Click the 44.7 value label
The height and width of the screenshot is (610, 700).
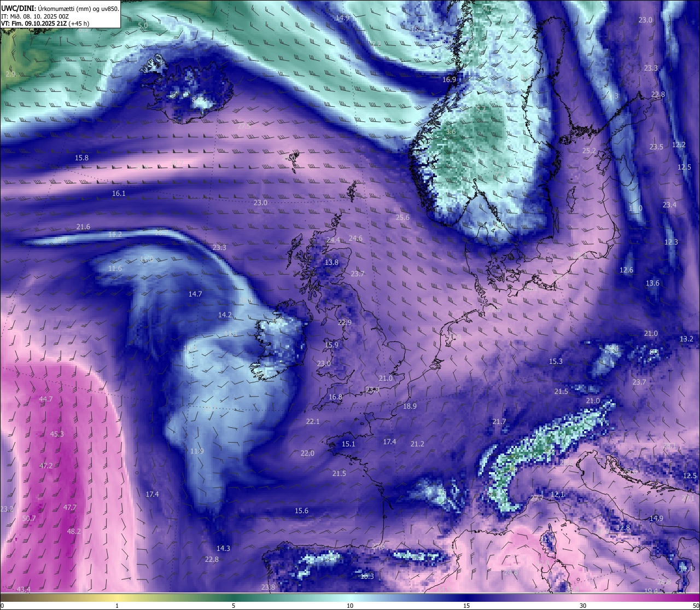point(46,399)
